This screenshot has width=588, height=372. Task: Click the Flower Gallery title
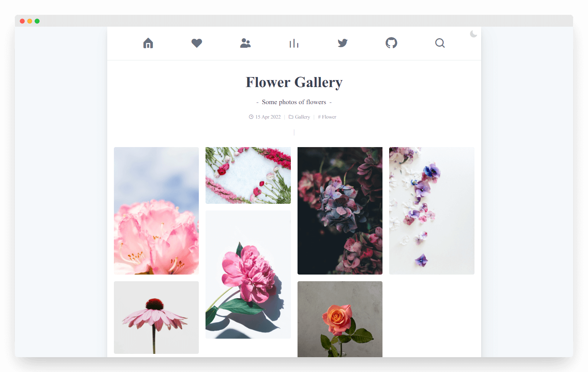point(294,82)
